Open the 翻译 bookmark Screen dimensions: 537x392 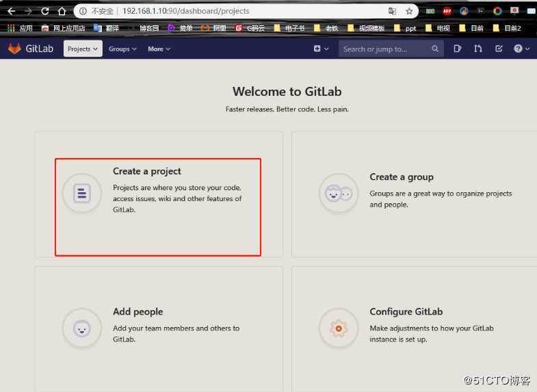point(107,28)
